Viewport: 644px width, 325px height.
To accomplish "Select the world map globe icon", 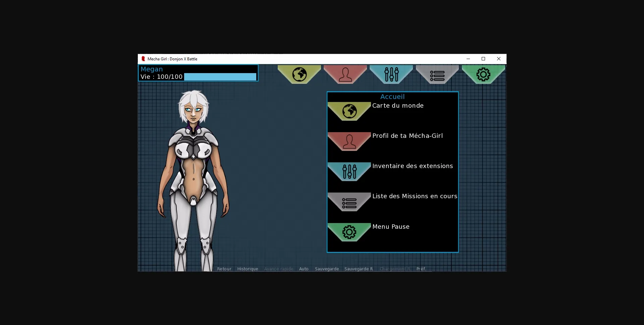I will [299, 74].
